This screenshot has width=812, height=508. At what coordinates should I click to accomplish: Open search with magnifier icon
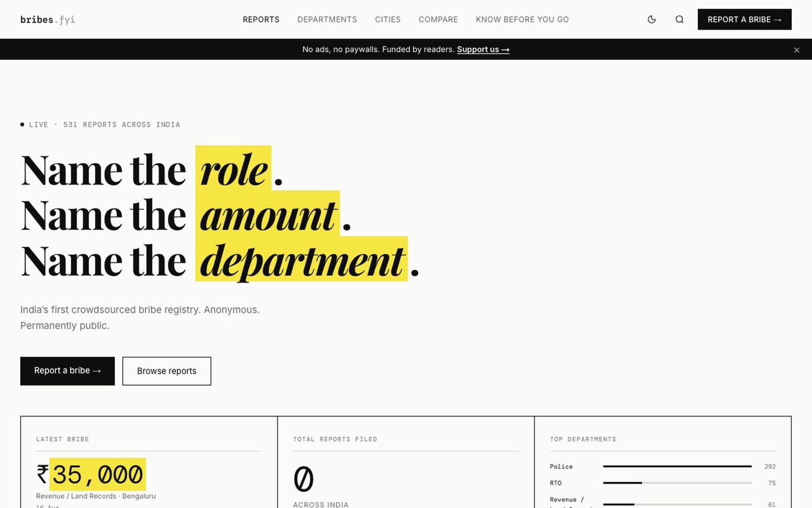click(x=679, y=19)
